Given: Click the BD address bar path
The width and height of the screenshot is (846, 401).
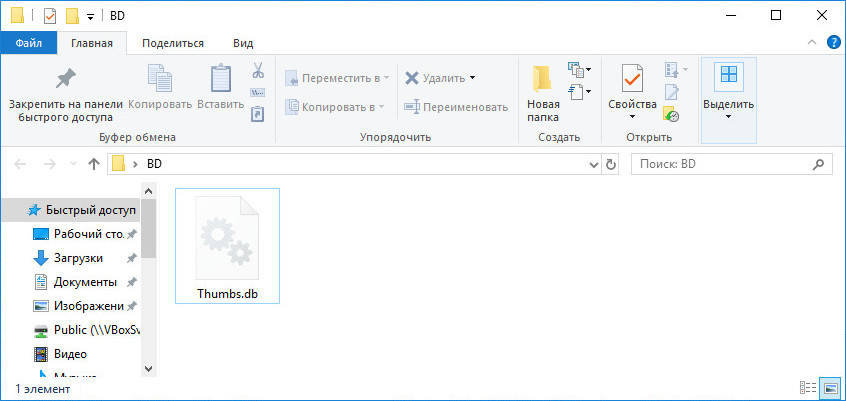Looking at the screenshot, I should [154, 164].
